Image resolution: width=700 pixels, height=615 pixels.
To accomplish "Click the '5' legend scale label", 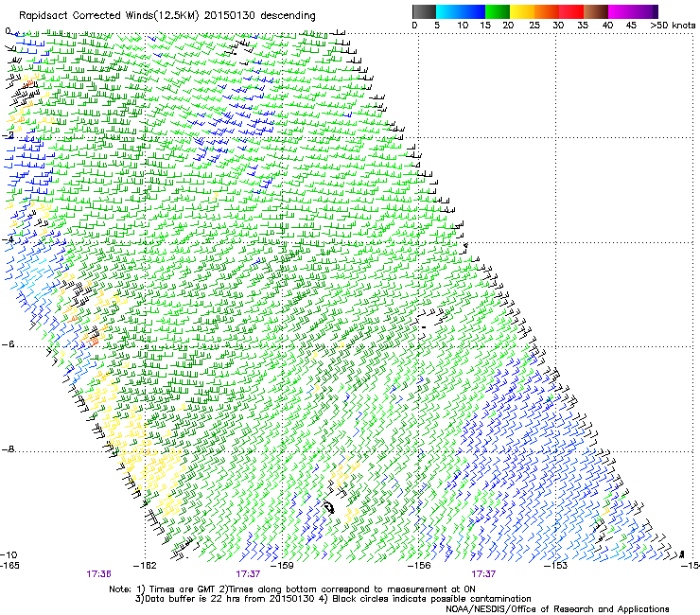I will point(437,26).
